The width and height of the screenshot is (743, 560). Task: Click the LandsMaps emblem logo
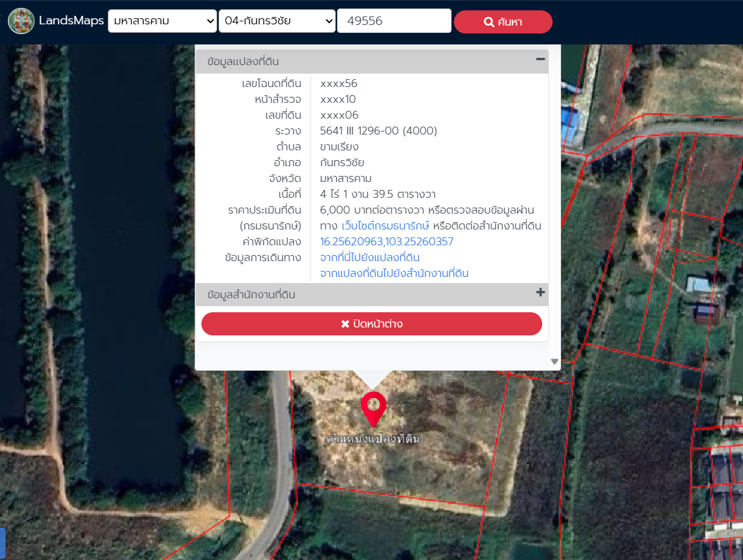click(x=21, y=21)
